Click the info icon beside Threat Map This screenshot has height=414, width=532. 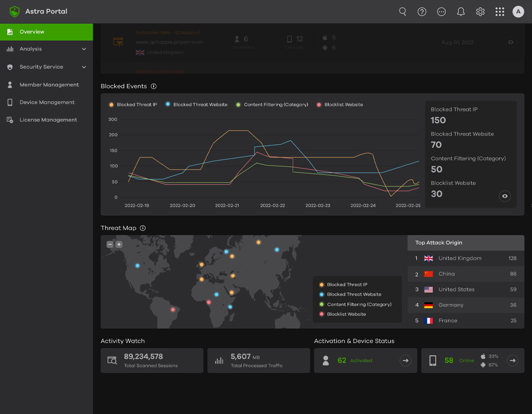pos(142,228)
